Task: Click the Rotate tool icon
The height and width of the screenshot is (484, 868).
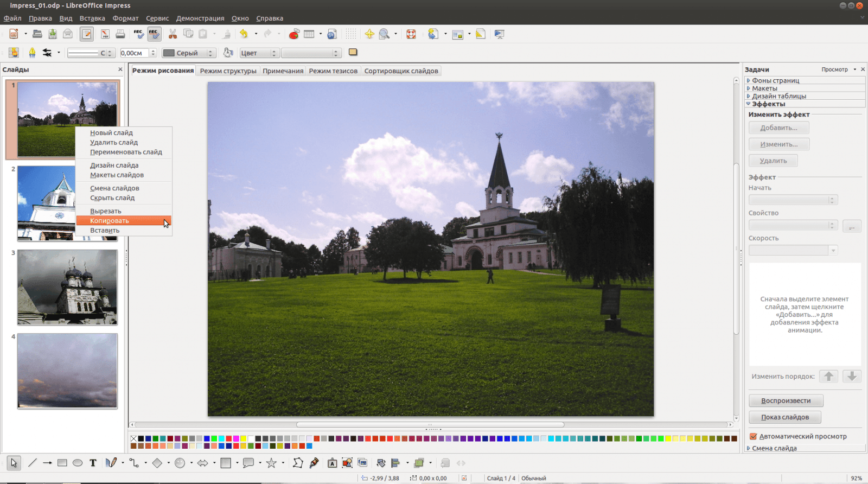Action: click(x=381, y=463)
